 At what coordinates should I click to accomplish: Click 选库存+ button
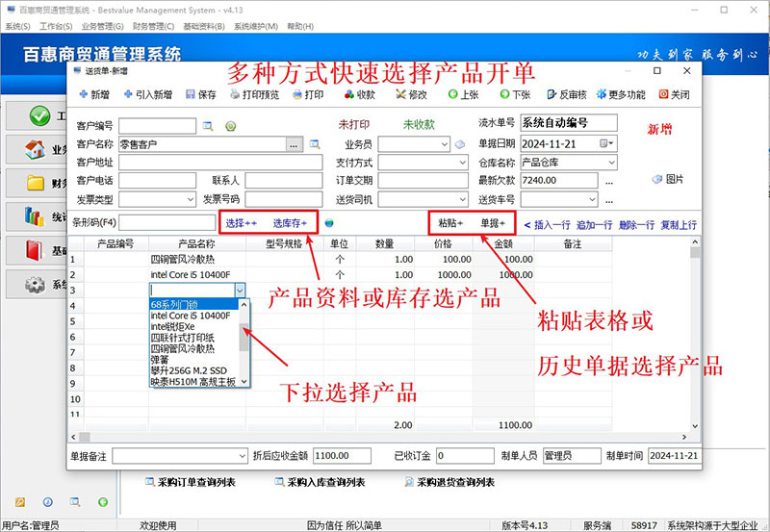click(x=290, y=223)
